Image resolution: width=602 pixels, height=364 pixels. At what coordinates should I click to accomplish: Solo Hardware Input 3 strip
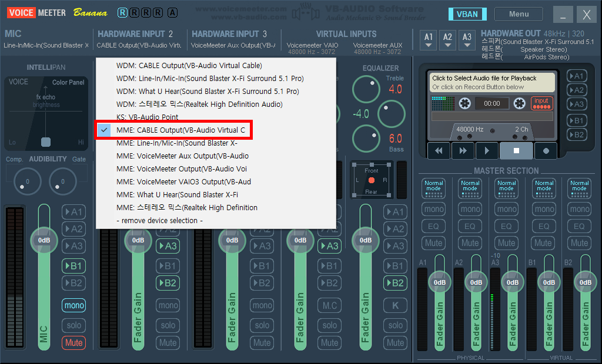pyautogui.click(x=262, y=325)
